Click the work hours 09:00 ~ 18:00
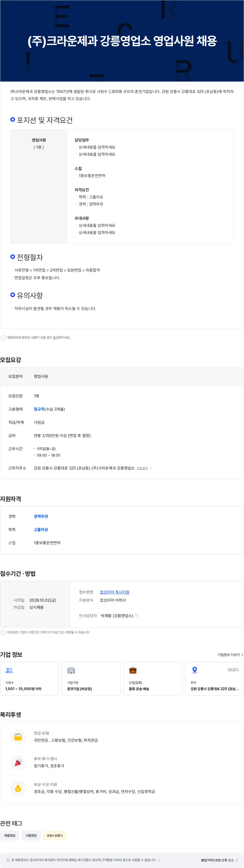Viewport: 244px width, 868px height. pos(49,455)
